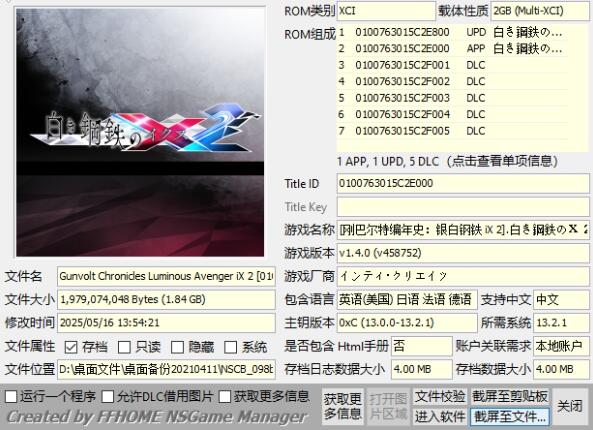Select DLC row 0100763015C2F003
593x430 pixels.
(452, 98)
